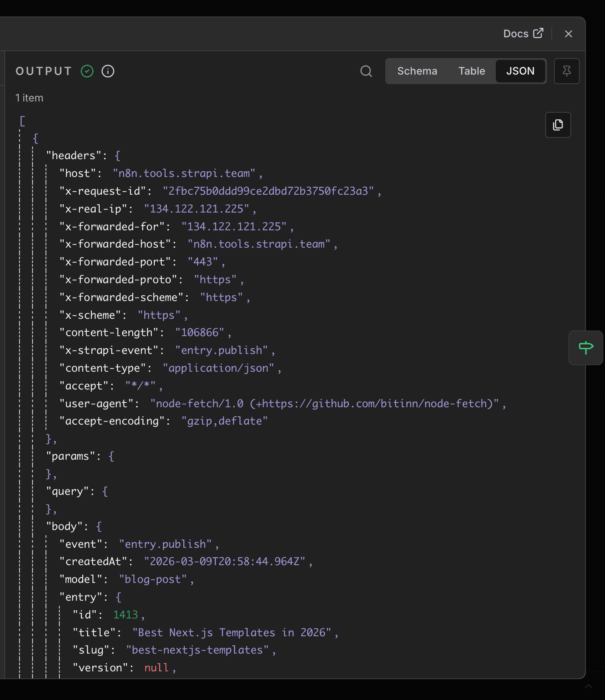The height and width of the screenshot is (700, 605).
Task: Click the green success checkmark icon
Action: (x=87, y=71)
